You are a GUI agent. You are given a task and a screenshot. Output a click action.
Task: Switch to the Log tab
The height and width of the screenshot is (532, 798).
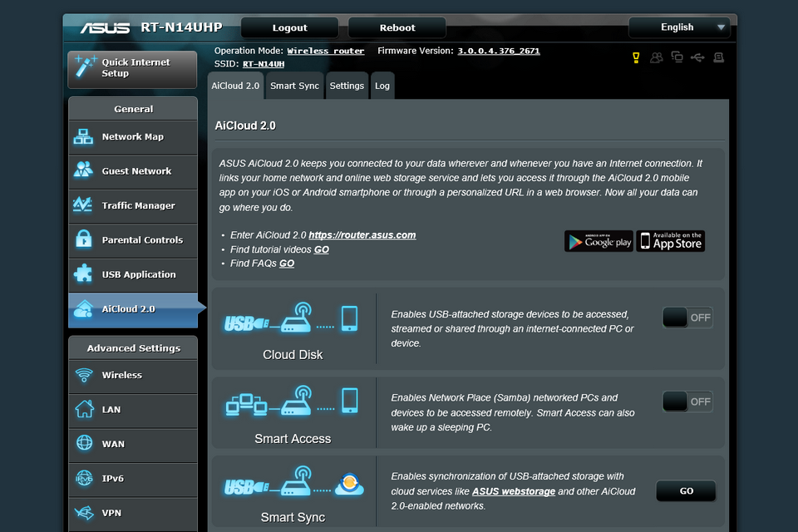[382, 86]
